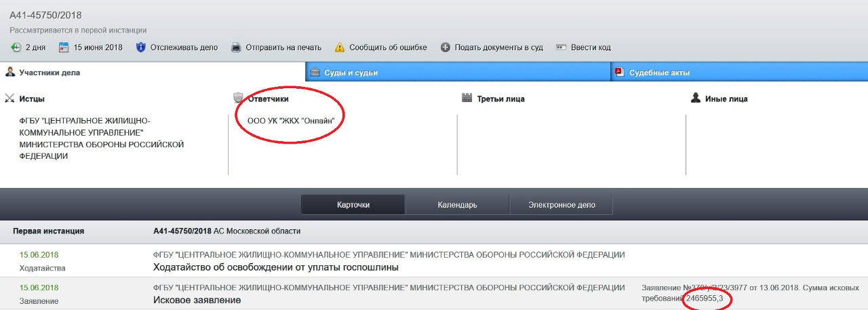Click the warning triangle error report icon
The width and height of the screenshot is (868, 310).
(338, 47)
